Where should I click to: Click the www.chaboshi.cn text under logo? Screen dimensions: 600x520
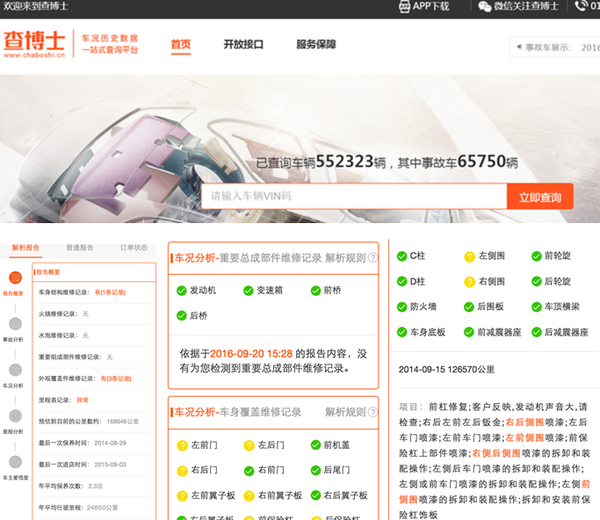pos(34,55)
